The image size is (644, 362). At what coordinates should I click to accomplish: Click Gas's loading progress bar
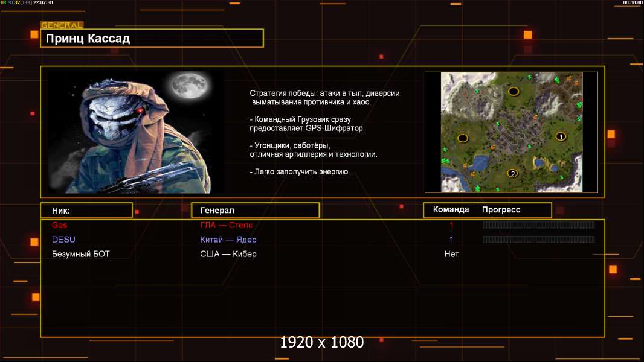pos(538,224)
